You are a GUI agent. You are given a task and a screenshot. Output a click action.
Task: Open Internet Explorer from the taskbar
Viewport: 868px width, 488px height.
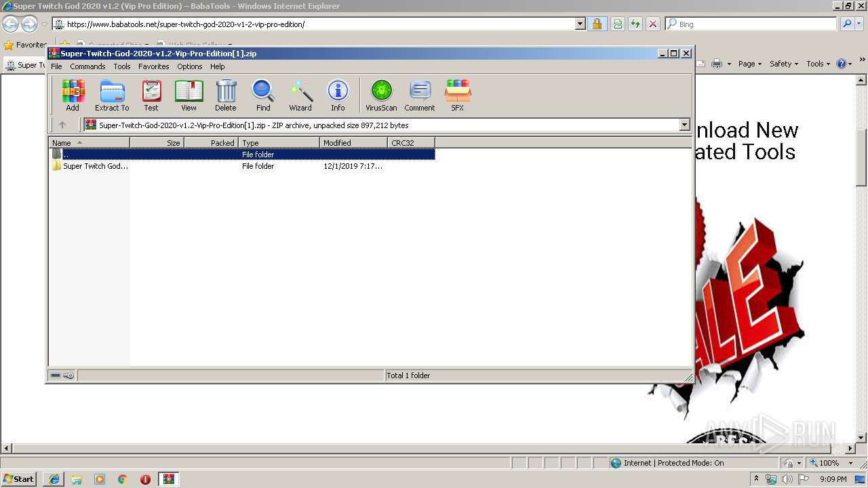[54, 479]
